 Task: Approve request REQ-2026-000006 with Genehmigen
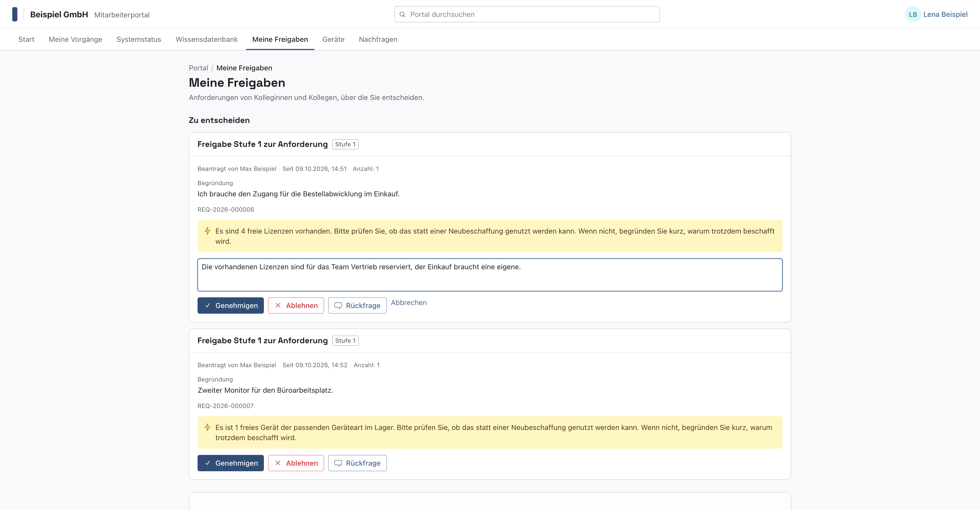tap(230, 305)
